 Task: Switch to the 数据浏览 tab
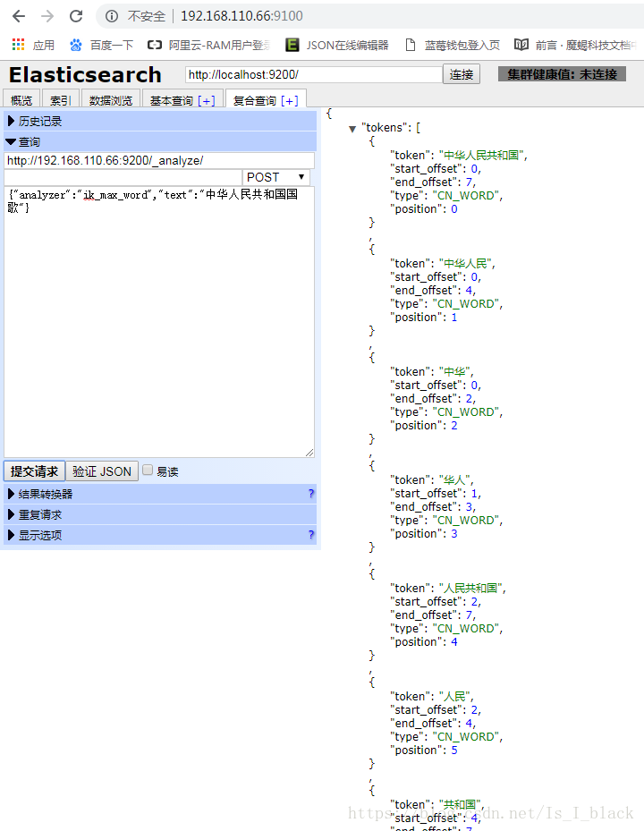pyautogui.click(x=111, y=100)
